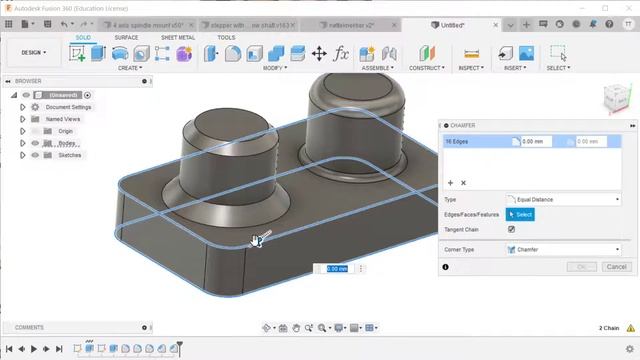The image size is (640, 360).
Task: Select the Press Pull tool
Action: pyautogui.click(x=211, y=53)
